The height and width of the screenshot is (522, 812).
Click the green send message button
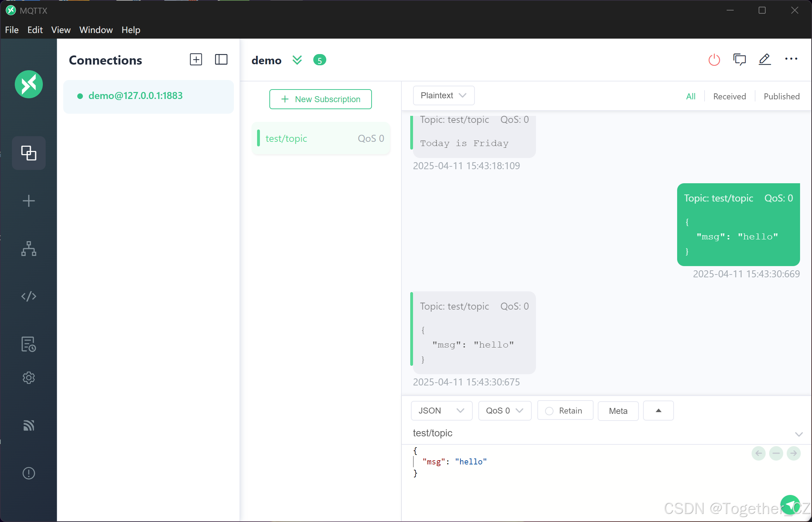click(790, 505)
